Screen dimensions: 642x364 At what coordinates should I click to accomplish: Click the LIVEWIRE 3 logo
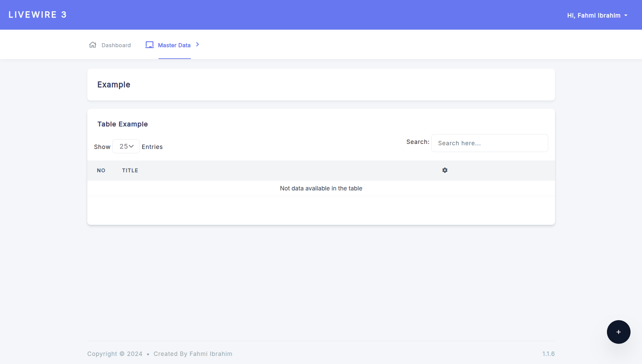pyautogui.click(x=37, y=15)
